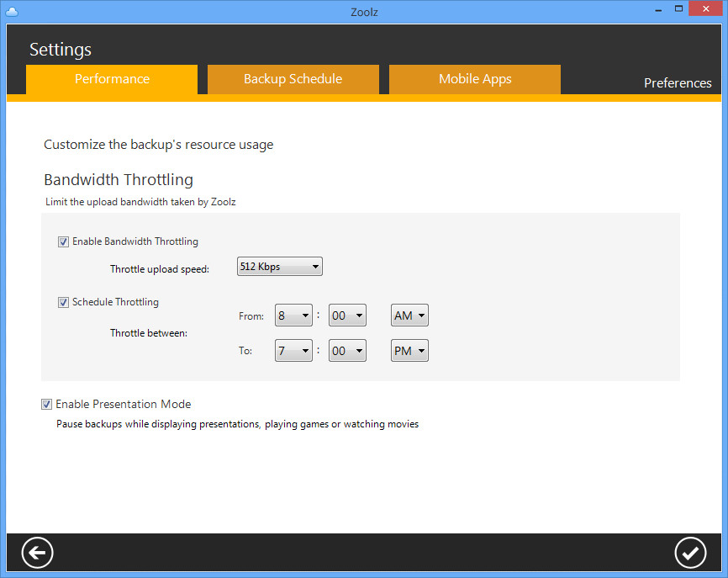
Task: Change the To PM dropdown
Action: coord(409,351)
